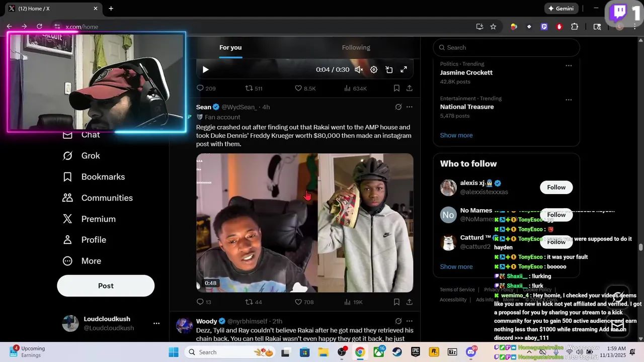Reply to Sean's post with 13 replies

point(204,302)
